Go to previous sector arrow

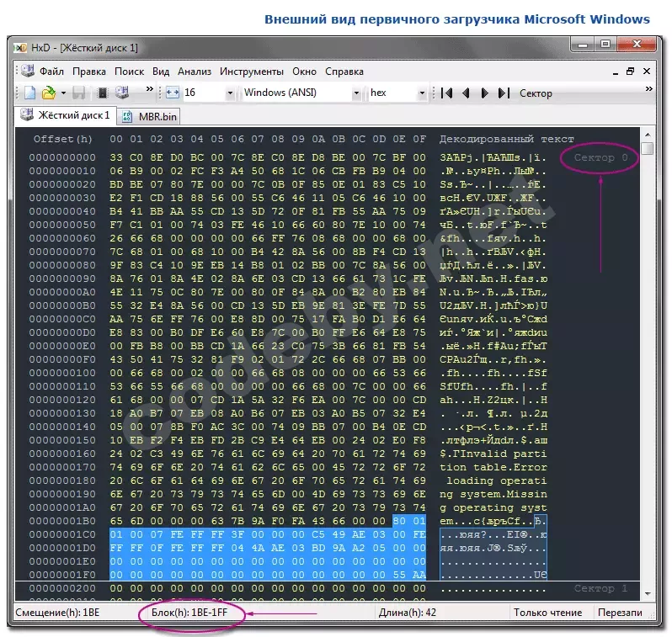click(466, 93)
